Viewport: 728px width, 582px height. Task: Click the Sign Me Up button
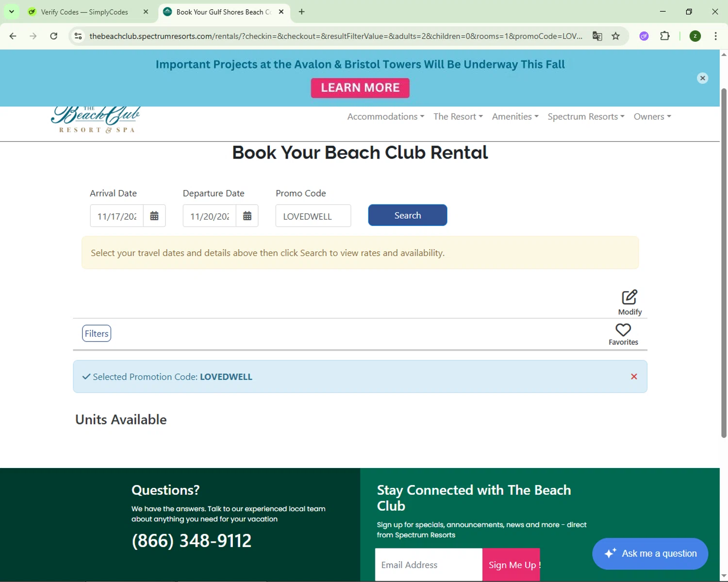click(x=511, y=565)
